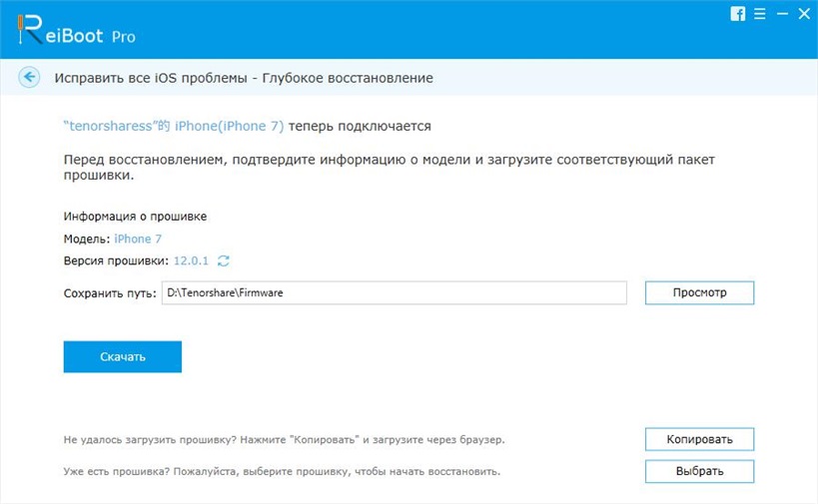
Task: Click the Перед восстановлением instruction text
Action: pos(390,167)
